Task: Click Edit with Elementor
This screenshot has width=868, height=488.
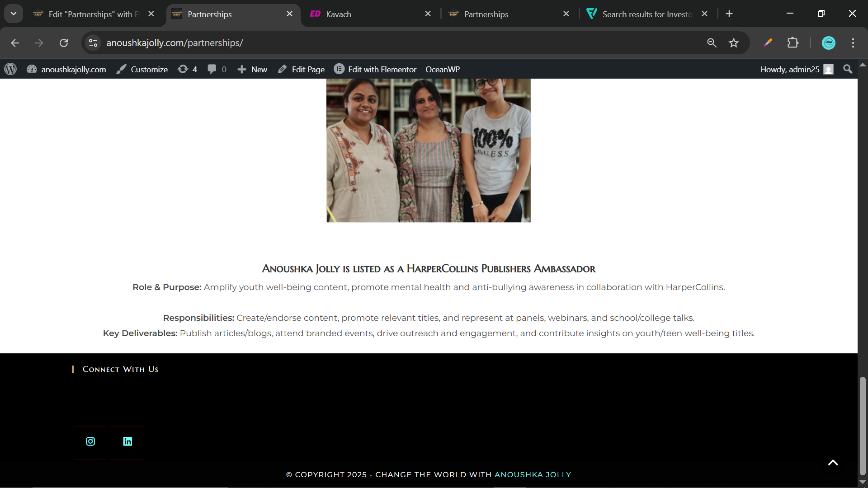Action: 375,69
